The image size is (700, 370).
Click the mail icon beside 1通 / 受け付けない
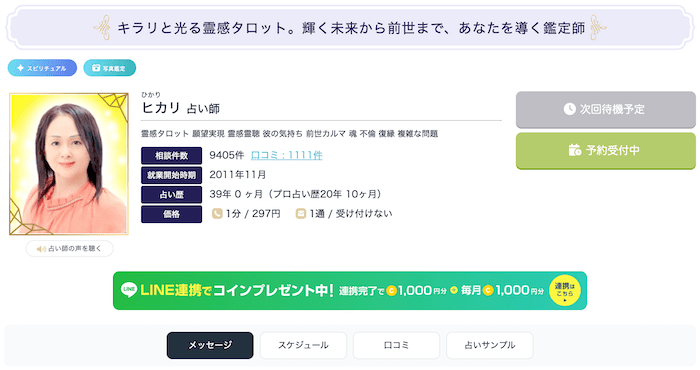click(x=301, y=214)
